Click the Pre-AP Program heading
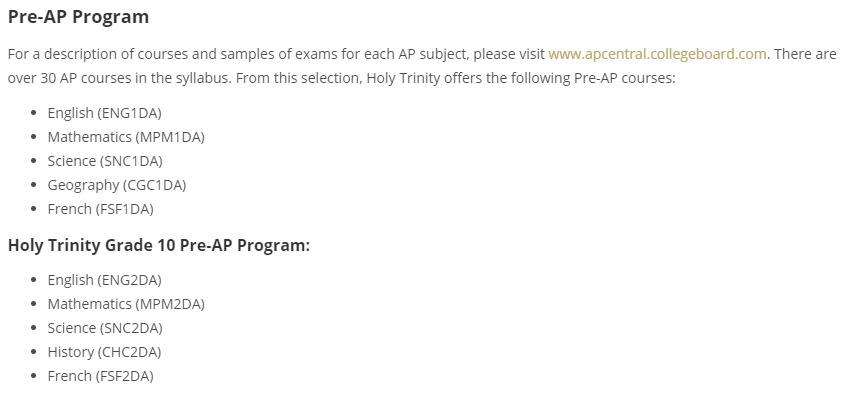Viewport: 852px width, 394px height. pyautogui.click(x=78, y=16)
